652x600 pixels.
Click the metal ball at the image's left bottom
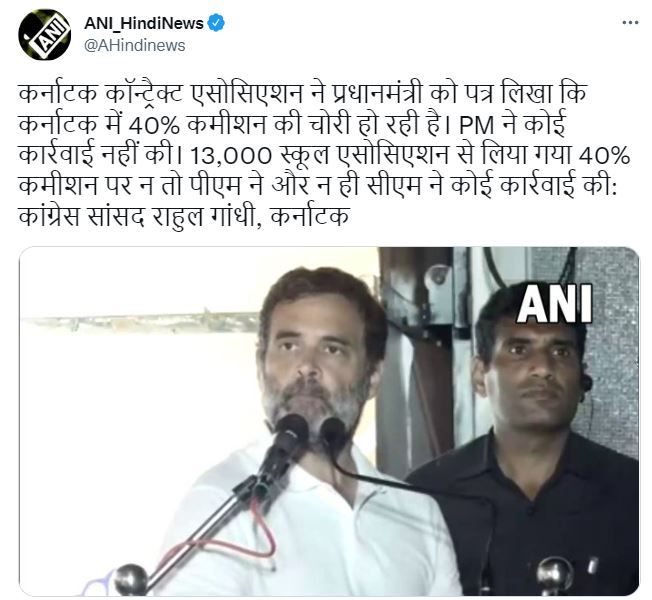(x=131, y=578)
